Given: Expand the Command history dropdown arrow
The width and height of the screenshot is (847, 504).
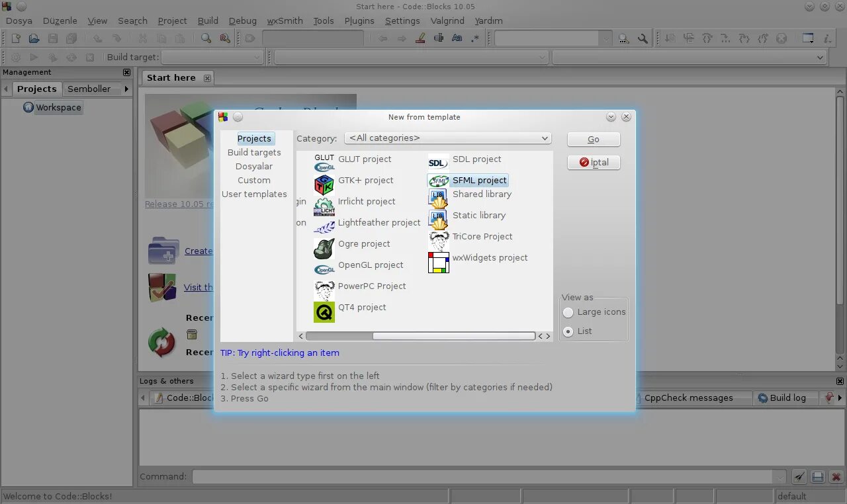Looking at the screenshot, I should coord(780,477).
